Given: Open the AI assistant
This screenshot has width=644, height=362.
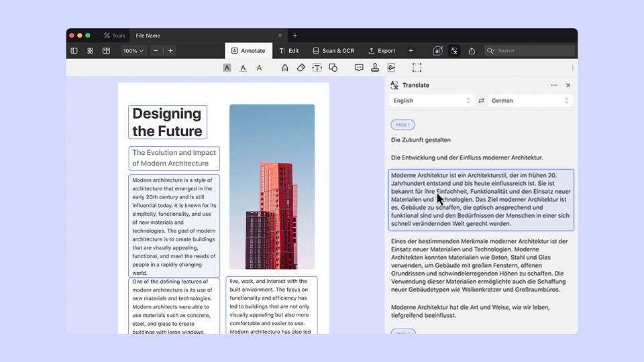Looking at the screenshot, I should coord(437,51).
